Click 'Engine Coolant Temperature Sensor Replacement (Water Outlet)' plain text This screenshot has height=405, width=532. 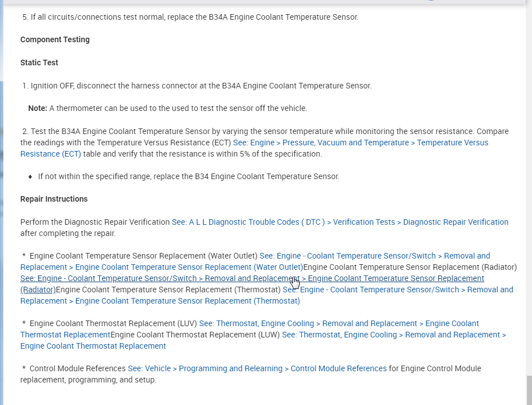point(143,256)
